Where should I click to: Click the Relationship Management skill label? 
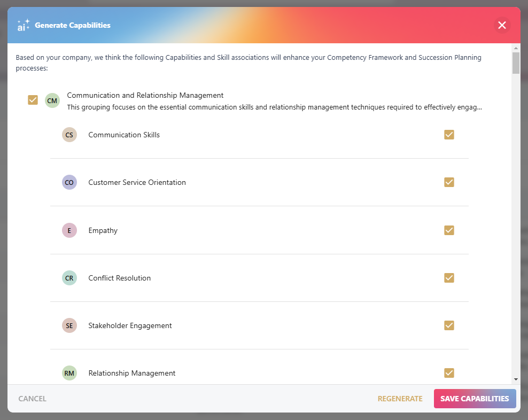131,373
